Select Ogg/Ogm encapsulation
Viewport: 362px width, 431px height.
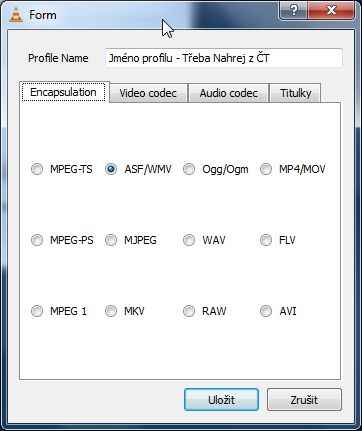pyautogui.click(x=189, y=169)
